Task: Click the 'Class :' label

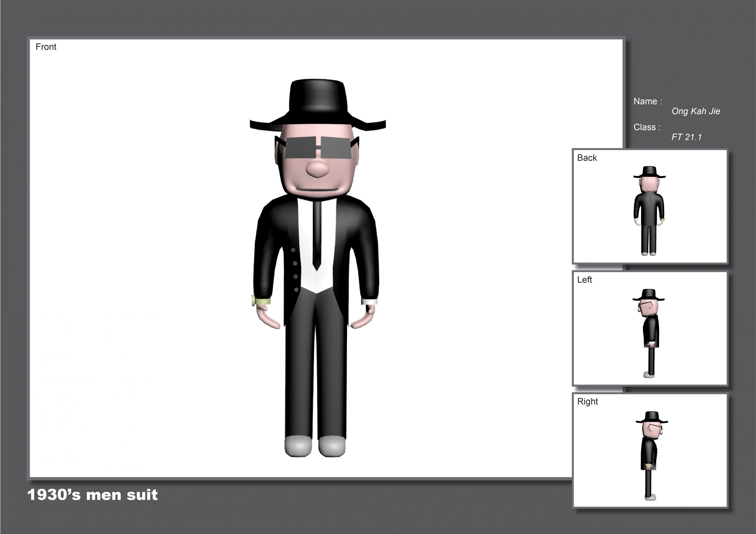Action: click(647, 127)
